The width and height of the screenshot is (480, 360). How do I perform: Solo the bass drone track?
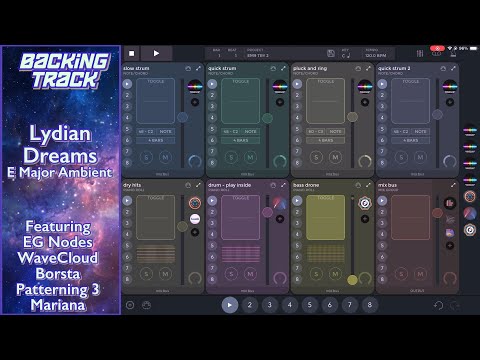316,274
